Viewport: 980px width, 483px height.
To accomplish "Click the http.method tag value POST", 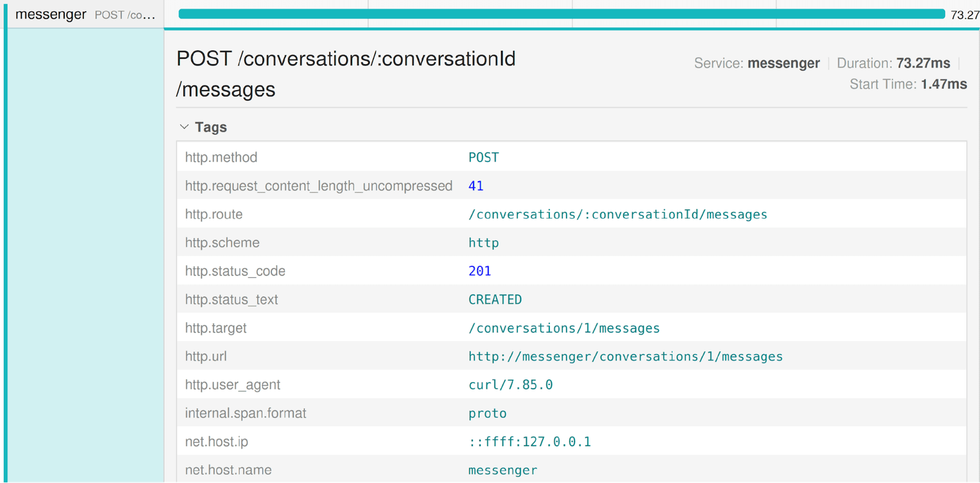I will tap(483, 157).
